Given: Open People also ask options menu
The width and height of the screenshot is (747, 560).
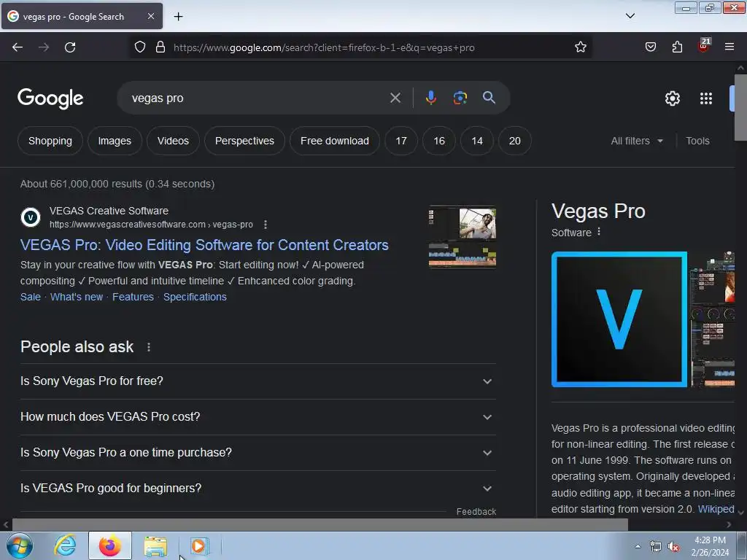Looking at the screenshot, I should (x=149, y=347).
